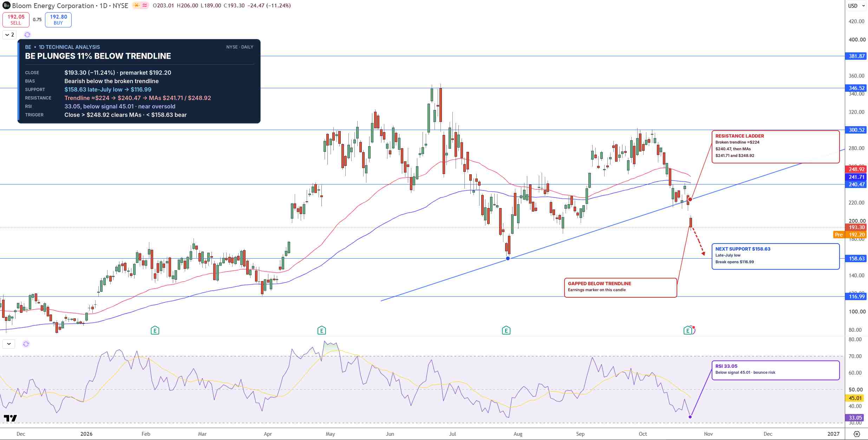Click the BE PLUNGES 11% BELOW TRENDLINE heading
Screen dimensions: 868x440
[98, 56]
